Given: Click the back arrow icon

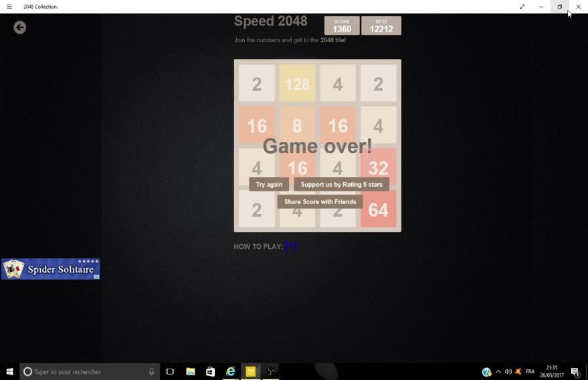Looking at the screenshot, I should coord(20,27).
